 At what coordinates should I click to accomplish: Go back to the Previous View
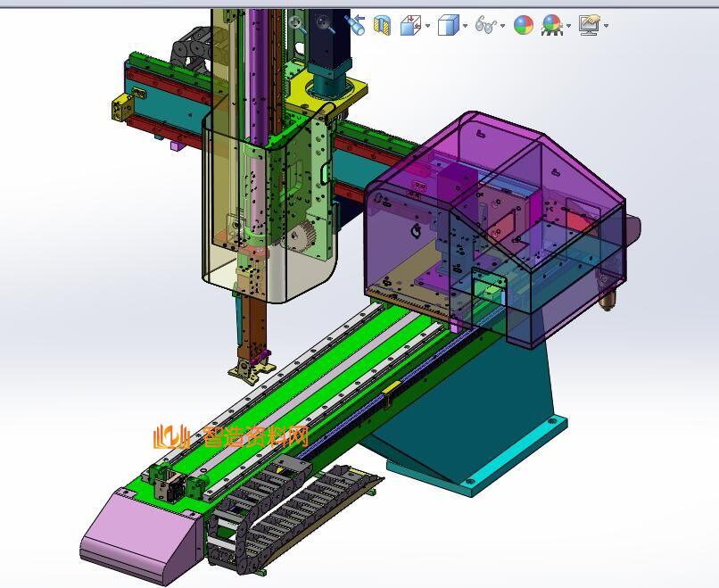tap(355, 25)
